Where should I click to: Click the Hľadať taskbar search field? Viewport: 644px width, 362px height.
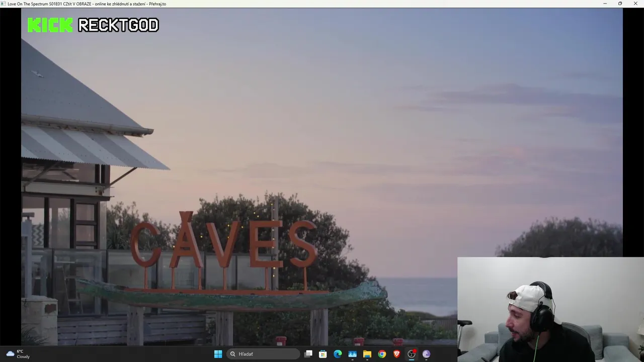tap(263, 354)
